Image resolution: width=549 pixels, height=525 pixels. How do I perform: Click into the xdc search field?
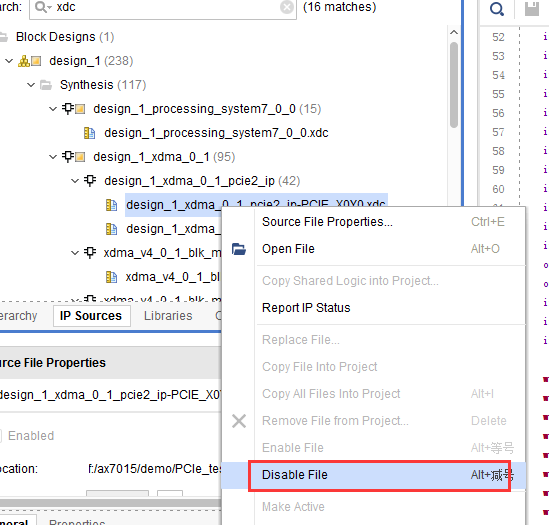click(x=167, y=7)
